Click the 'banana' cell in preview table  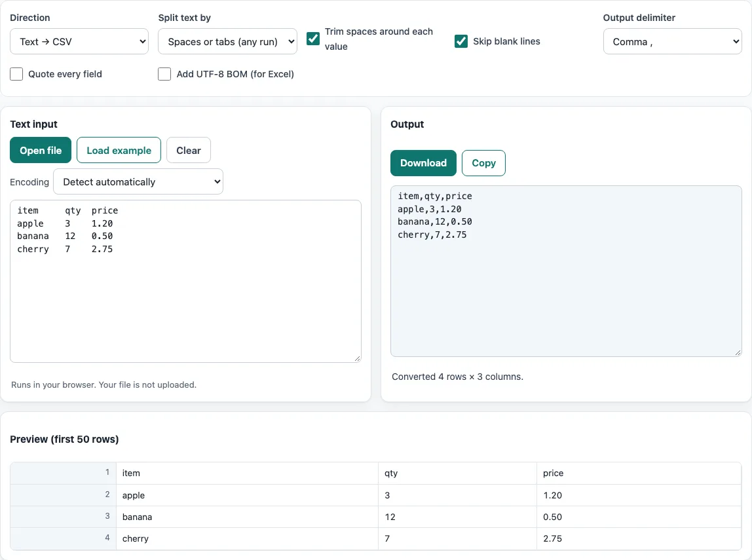[x=247, y=517]
